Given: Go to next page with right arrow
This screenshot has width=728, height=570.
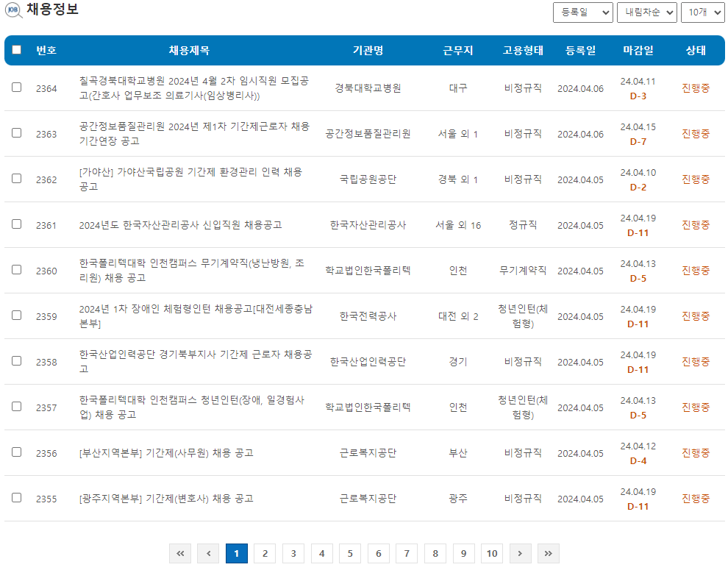Looking at the screenshot, I should (x=521, y=553).
